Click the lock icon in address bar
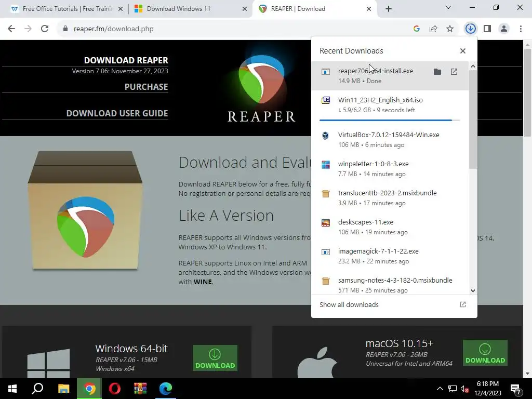This screenshot has width=532, height=399. pos(65,29)
